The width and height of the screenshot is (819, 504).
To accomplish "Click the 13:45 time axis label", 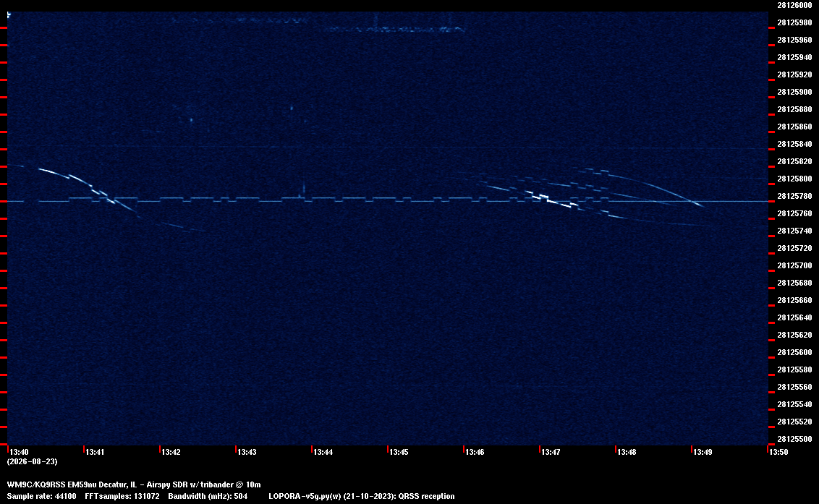I will (x=399, y=452).
